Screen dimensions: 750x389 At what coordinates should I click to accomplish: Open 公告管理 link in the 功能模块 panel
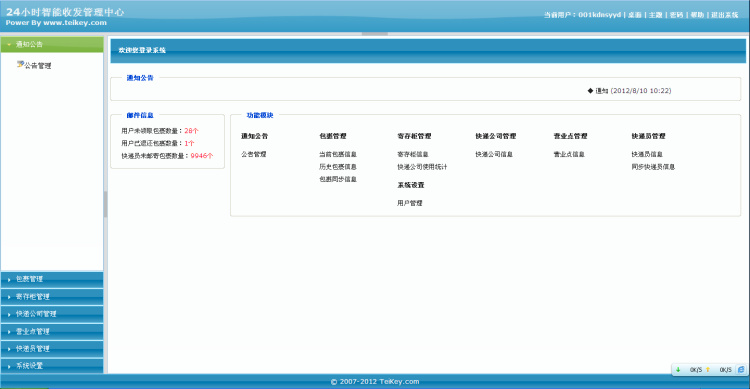[x=254, y=154]
